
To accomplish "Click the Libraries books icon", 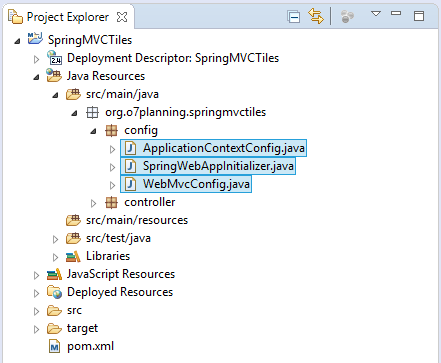I will (73, 256).
